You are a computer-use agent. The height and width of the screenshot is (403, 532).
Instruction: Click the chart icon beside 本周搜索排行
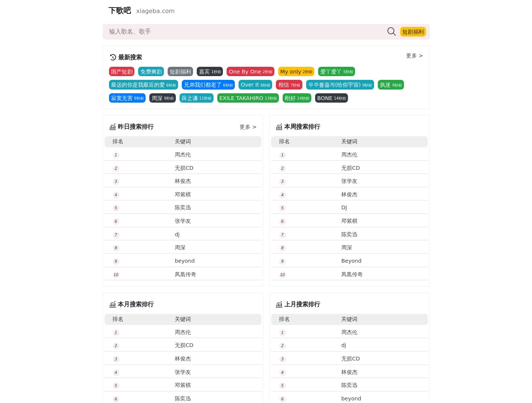[x=279, y=127]
